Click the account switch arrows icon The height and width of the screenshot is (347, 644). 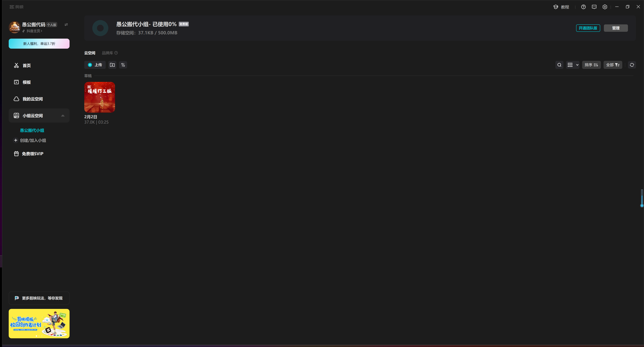tap(66, 25)
